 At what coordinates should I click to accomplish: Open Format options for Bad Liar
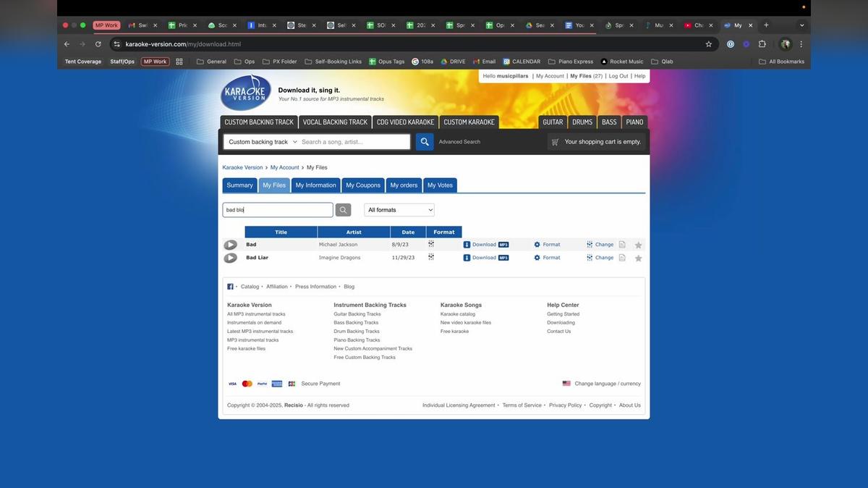(x=547, y=258)
